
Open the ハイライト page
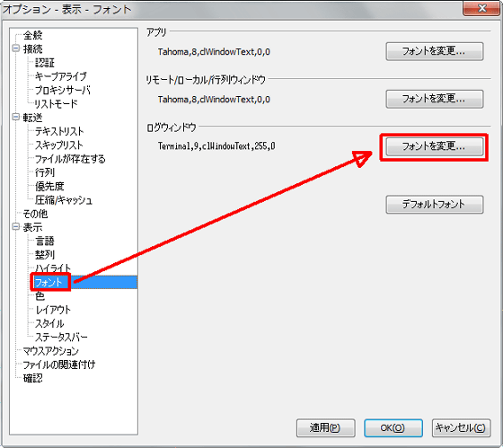[53, 268]
